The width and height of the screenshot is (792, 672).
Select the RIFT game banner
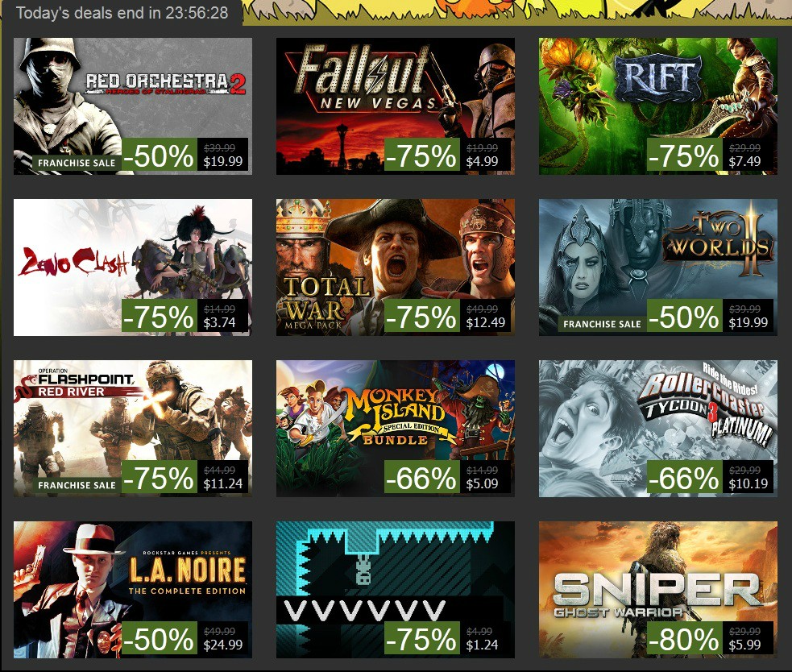[658, 106]
